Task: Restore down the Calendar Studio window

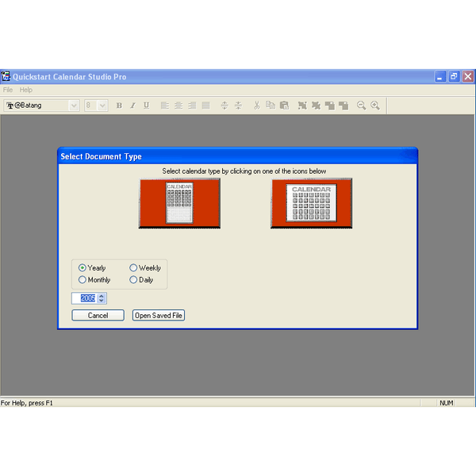Action: 454,76
